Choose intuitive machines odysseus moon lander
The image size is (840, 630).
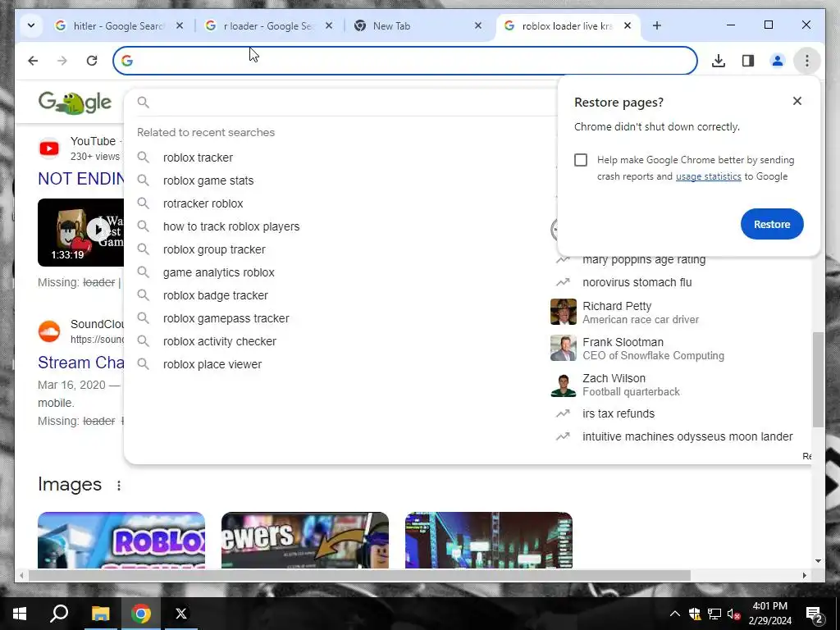tap(687, 436)
